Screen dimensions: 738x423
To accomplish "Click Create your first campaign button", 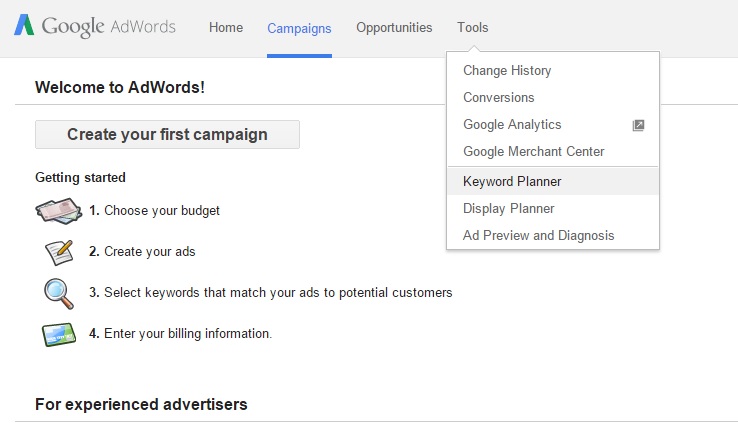I will pos(167,135).
